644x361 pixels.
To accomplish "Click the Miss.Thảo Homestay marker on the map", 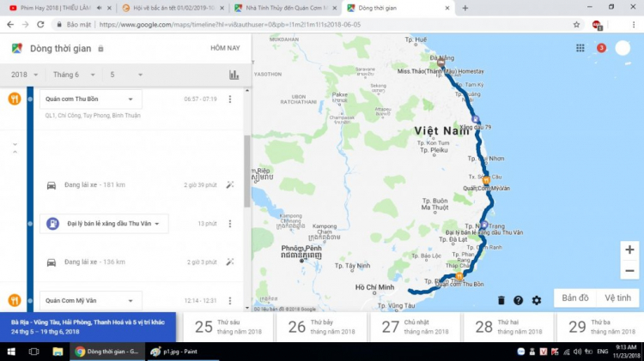I will [x=440, y=63].
